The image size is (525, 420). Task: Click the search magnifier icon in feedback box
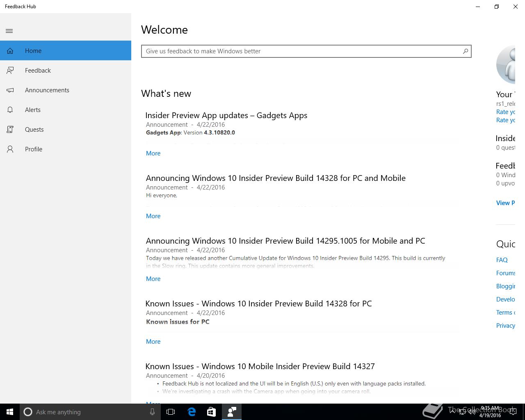click(466, 51)
